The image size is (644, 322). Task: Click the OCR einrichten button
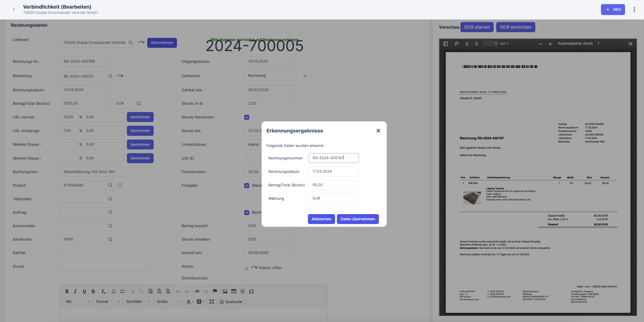pos(515,27)
